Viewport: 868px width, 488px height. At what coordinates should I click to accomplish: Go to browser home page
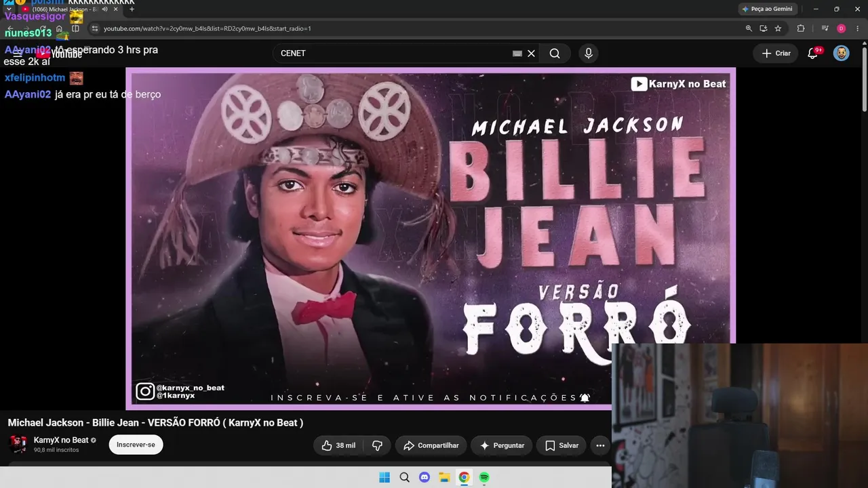pos(60,28)
